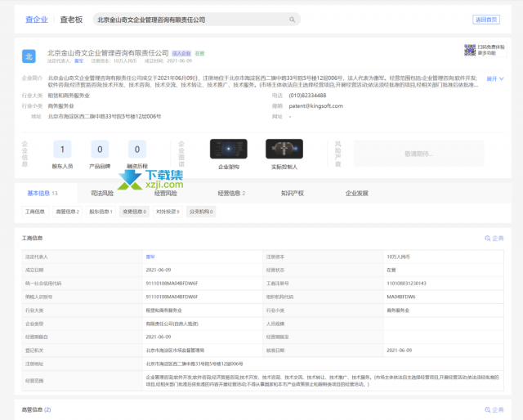Select the 工商信息 sub-tab
The width and height of the screenshot is (523, 420).
[35, 212]
